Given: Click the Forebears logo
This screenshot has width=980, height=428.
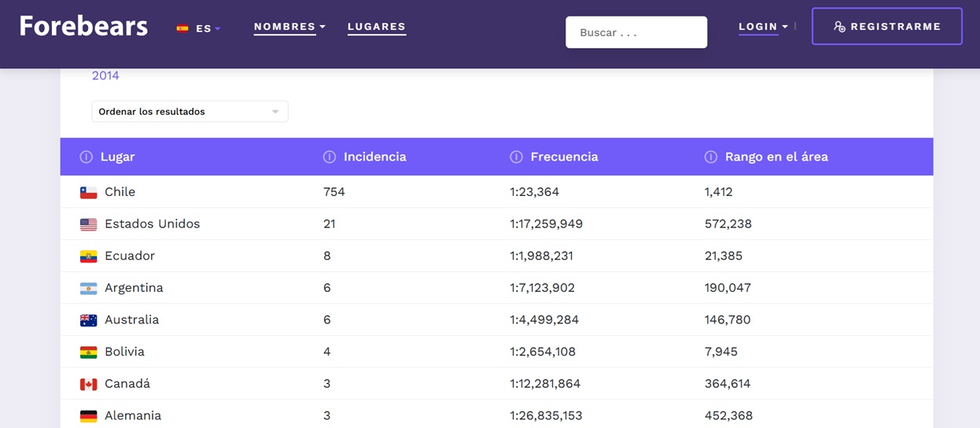Looking at the screenshot, I should [x=83, y=27].
